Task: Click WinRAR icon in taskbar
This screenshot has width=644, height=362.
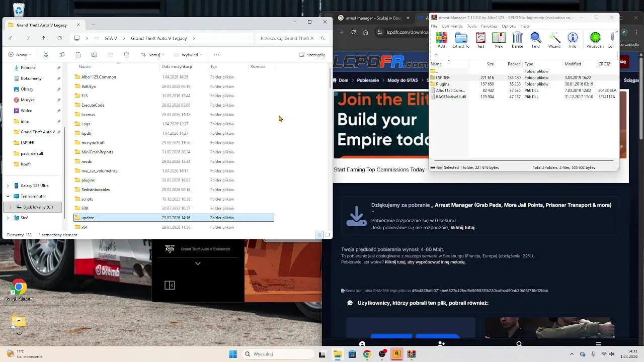Action: click(412, 354)
